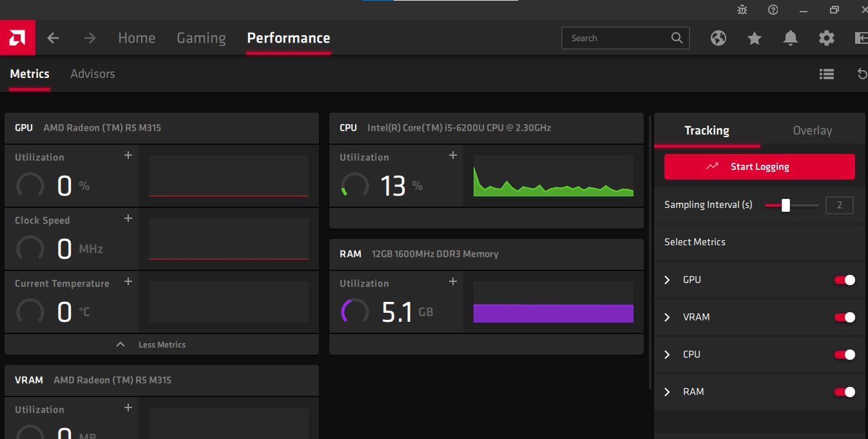This screenshot has height=439, width=868.
Task: Click the reset metrics icon
Action: 862,74
